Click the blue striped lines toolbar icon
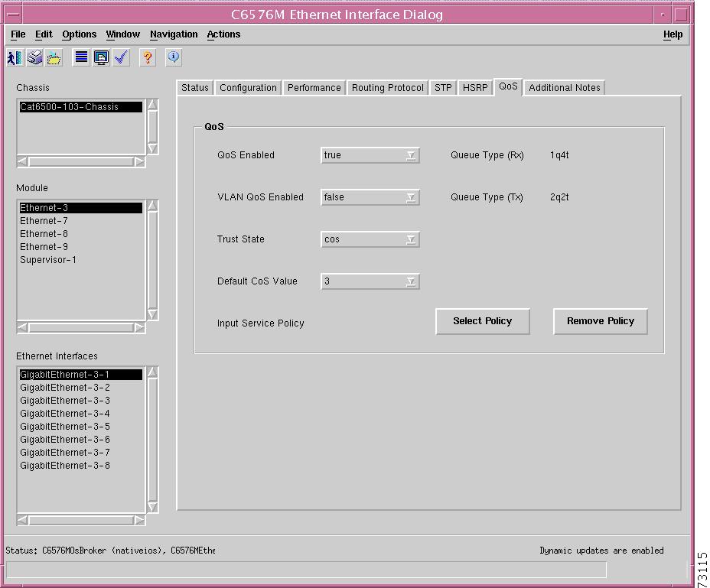The image size is (710, 588). tap(81, 57)
